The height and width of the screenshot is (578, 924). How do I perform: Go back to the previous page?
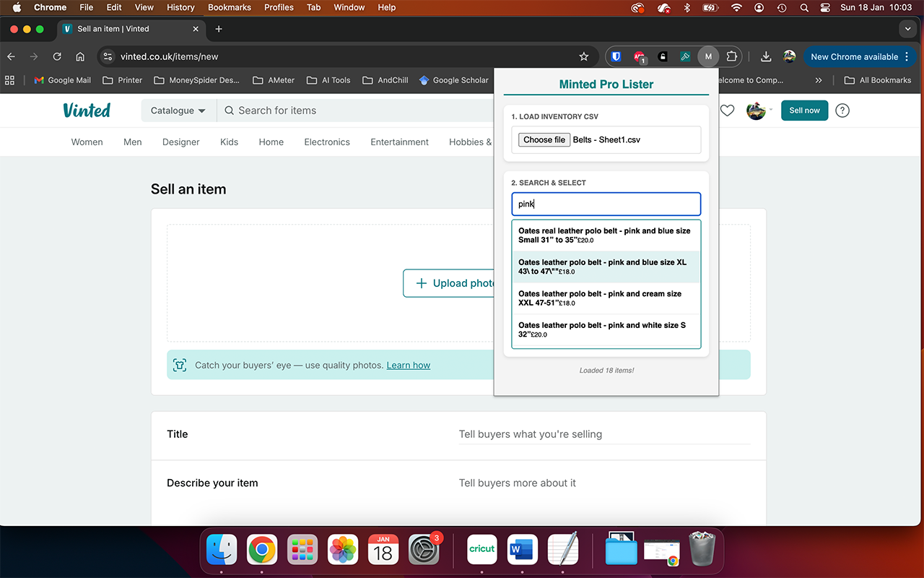click(x=11, y=56)
